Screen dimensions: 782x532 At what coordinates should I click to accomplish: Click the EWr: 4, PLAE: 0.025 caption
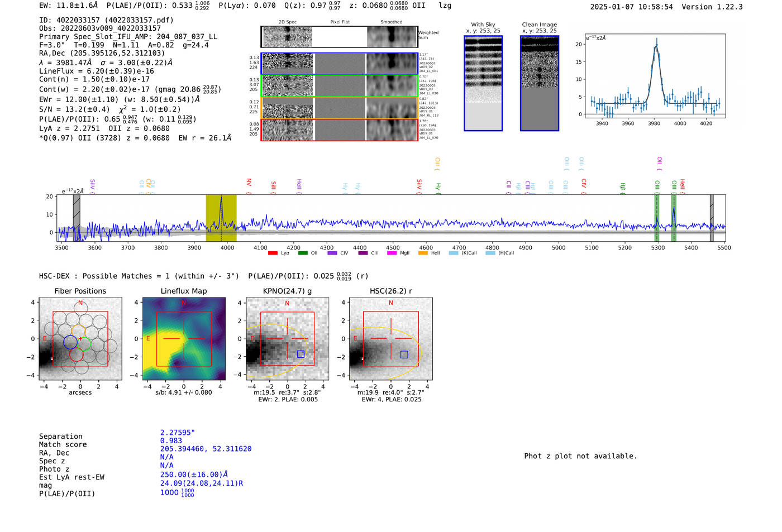pos(392,400)
